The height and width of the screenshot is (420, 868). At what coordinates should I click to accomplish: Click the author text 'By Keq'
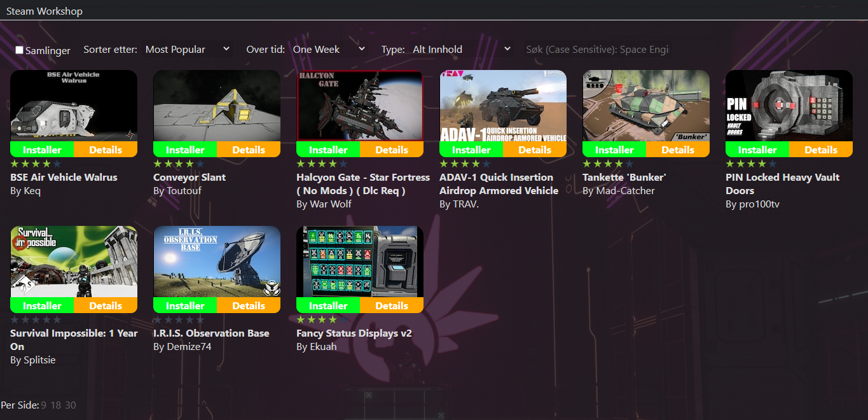(x=25, y=191)
